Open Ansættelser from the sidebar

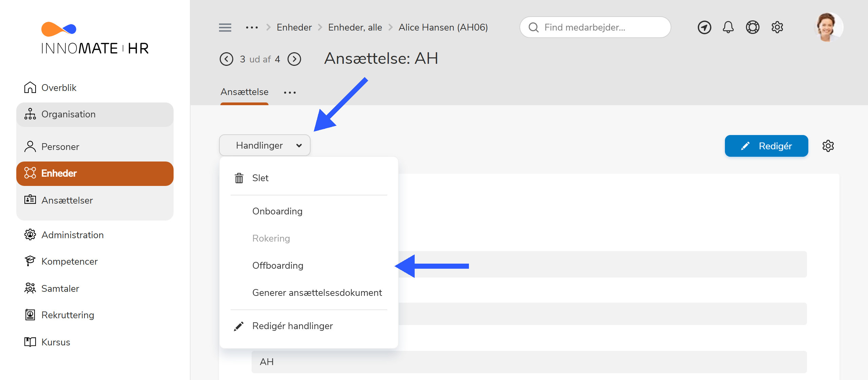point(67,200)
